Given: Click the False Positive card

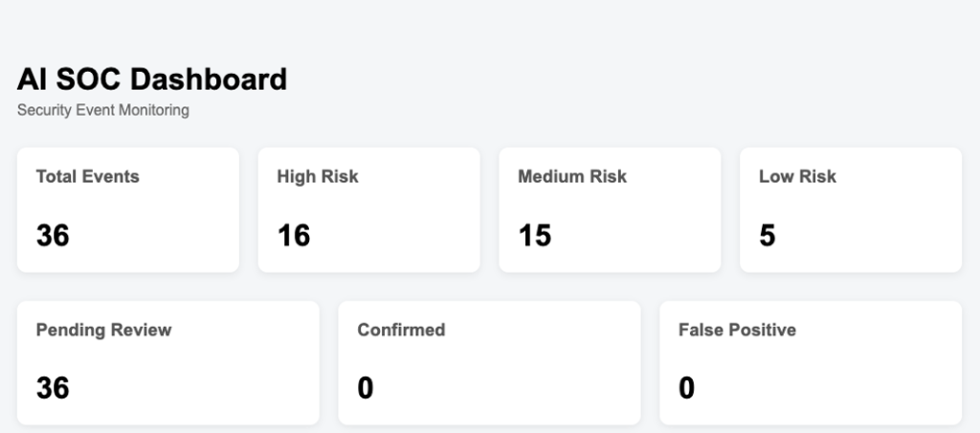Looking at the screenshot, I should (811, 363).
